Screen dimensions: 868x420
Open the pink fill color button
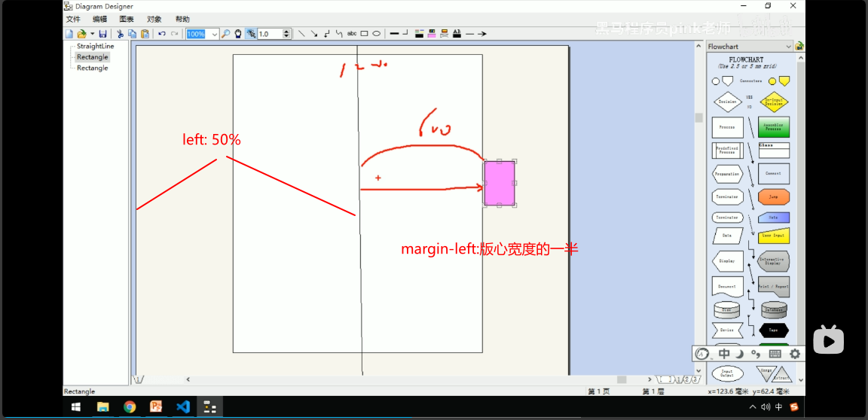(432, 34)
